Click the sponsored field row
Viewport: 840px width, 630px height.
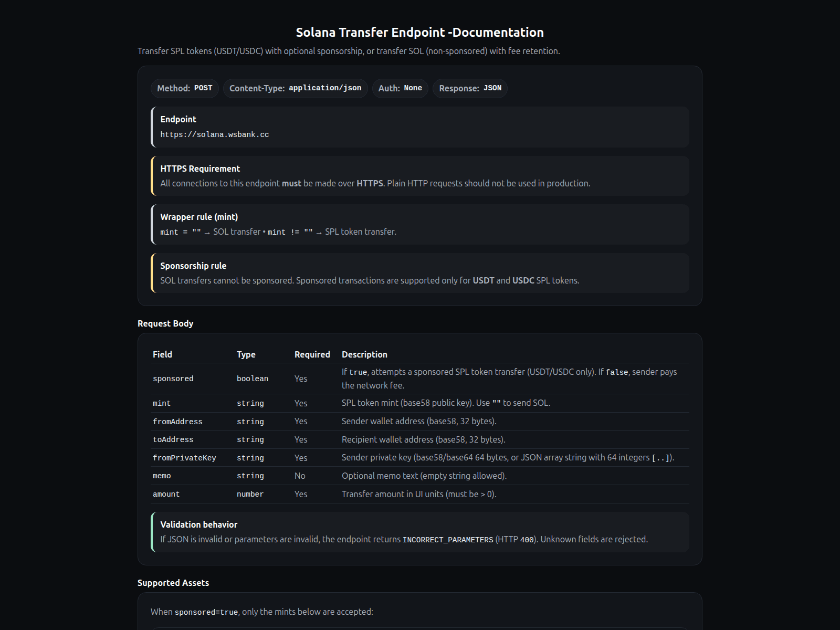[173, 378]
